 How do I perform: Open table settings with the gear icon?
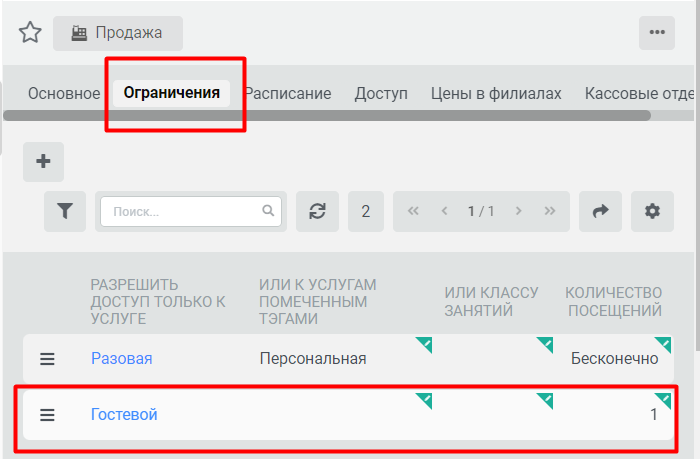652,211
